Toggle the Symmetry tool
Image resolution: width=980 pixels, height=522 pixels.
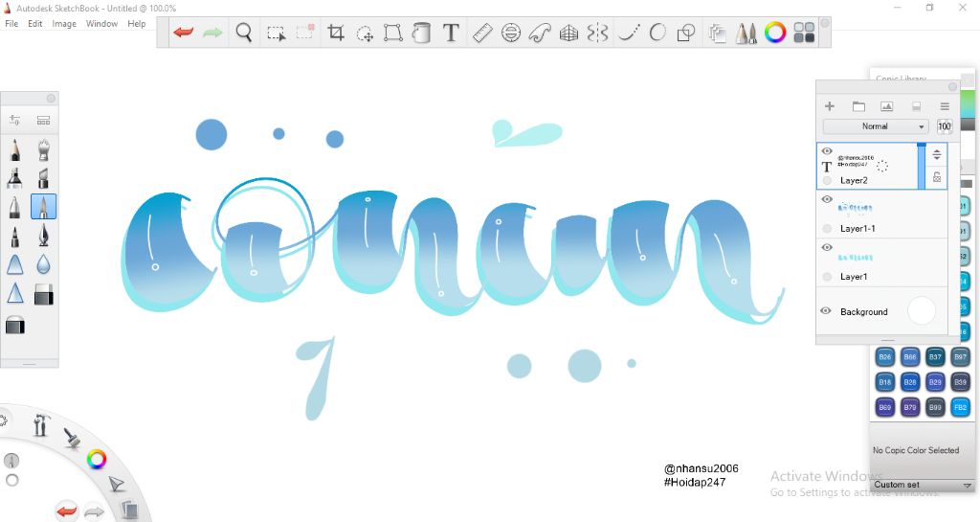tap(597, 33)
